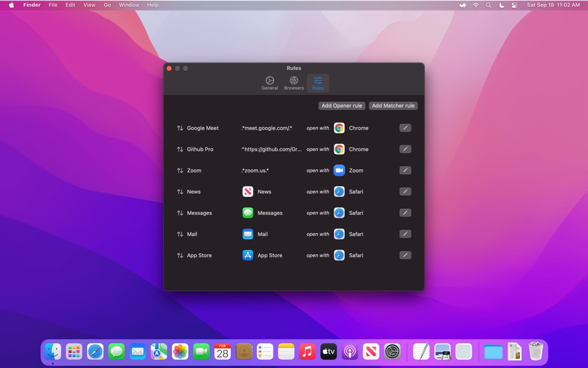Select the Rules tab
588x368 pixels.
[318, 83]
